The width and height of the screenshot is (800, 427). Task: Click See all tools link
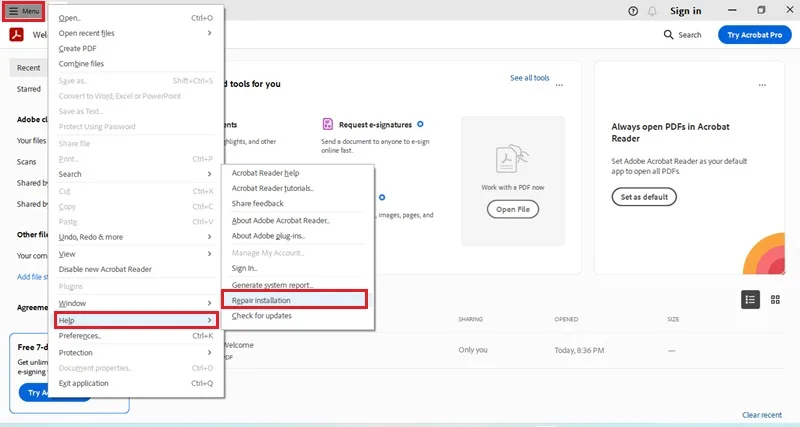coord(530,78)
